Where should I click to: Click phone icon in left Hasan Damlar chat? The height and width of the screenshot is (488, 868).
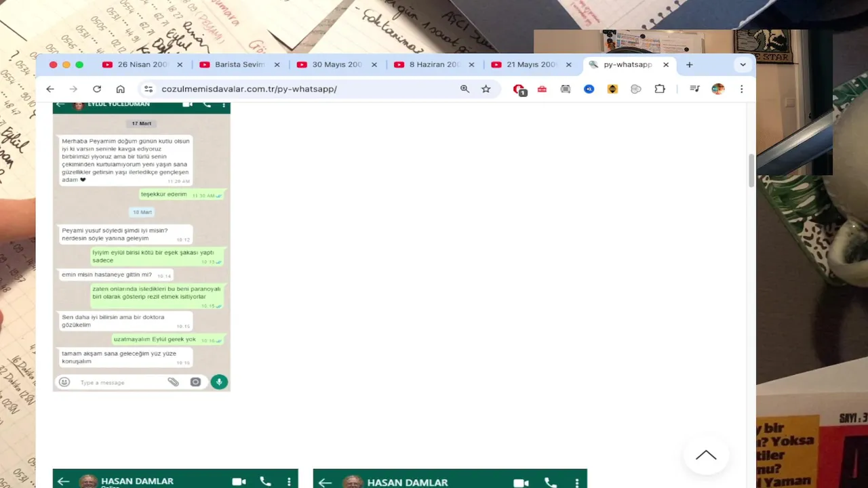(265, 481)
